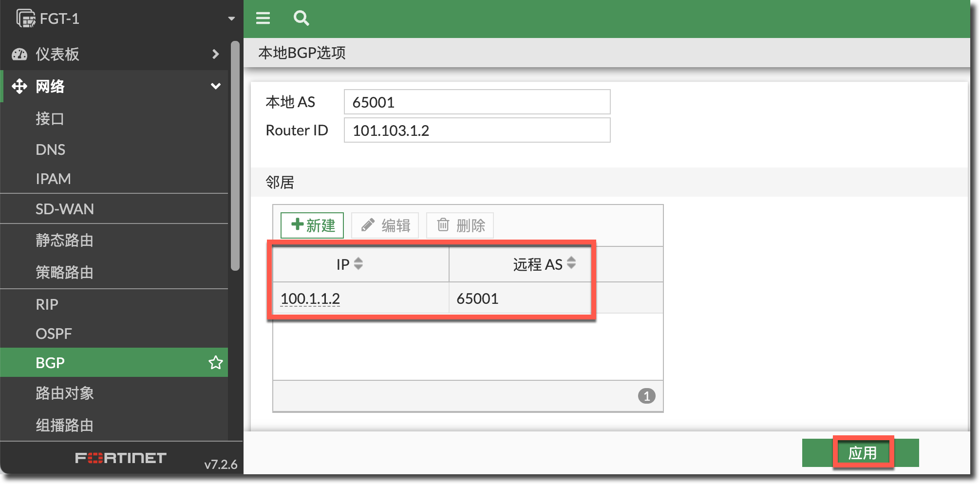Click the hamburger menu icon
Screen dimensions: 980x484
point(263,19)
